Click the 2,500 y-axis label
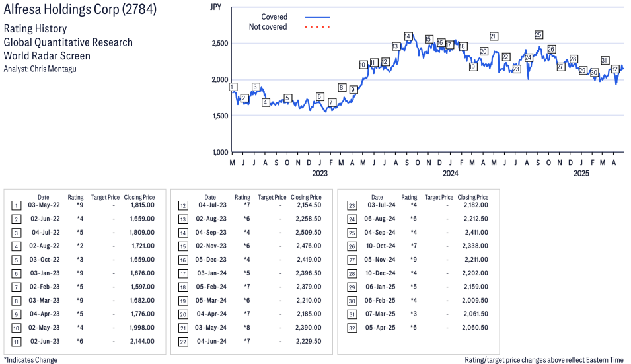Screen dimensions: 631x364 [220, 43]
